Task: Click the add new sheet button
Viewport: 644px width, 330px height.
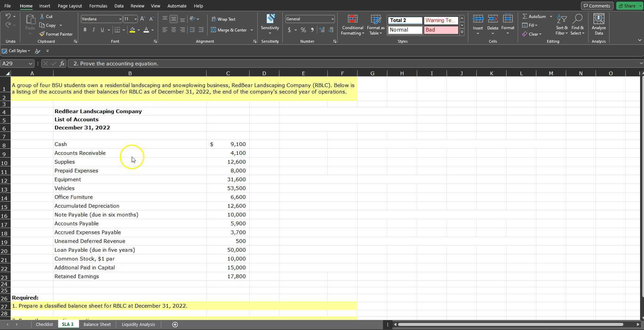Action: click(175, 325)
